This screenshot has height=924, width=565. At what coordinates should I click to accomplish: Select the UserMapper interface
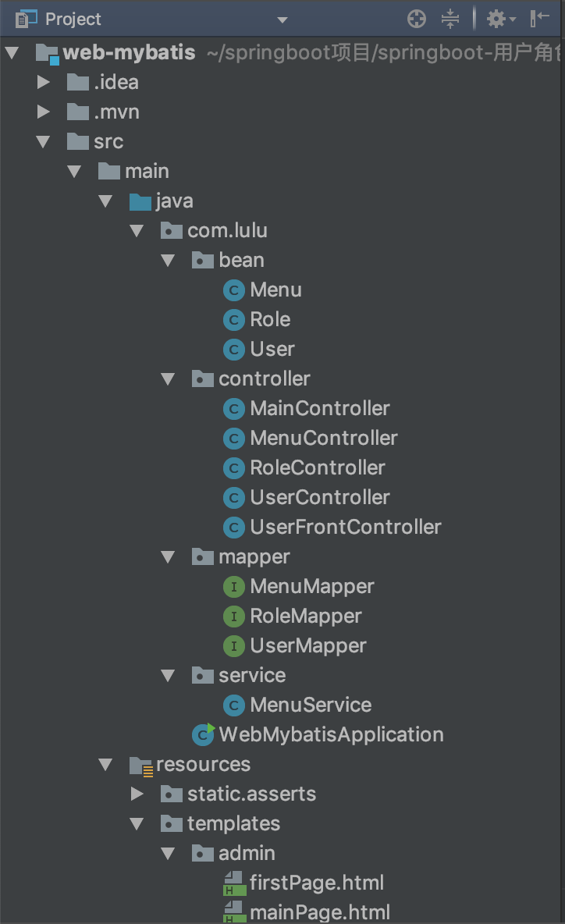307,645
